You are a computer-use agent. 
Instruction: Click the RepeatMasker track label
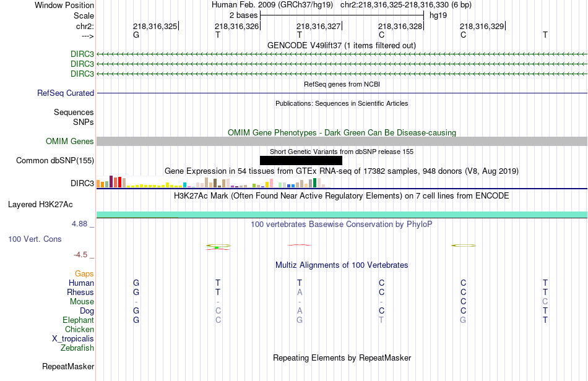[68, 366]
